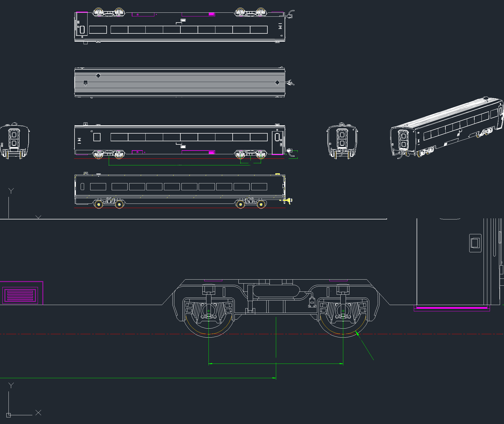Click the hatched roof plan view
Image resolution: width=504 pixels, height=424 pixels.
click(180, 82)
